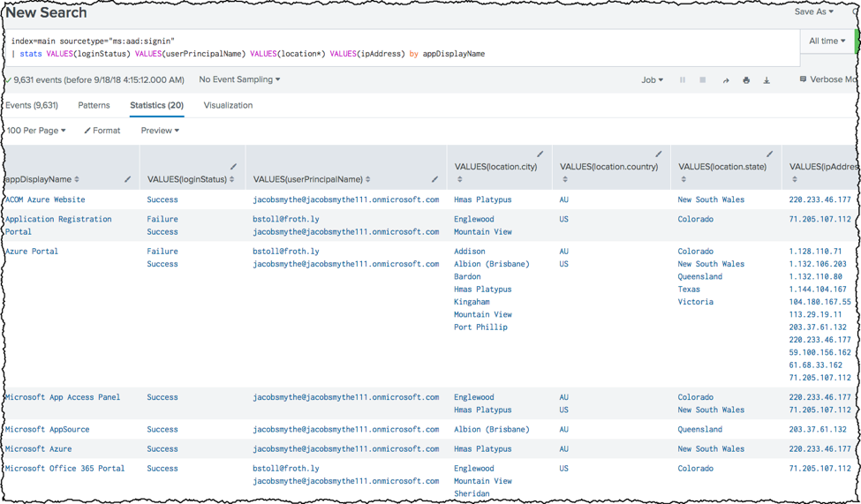Edit the VALUES(location.country) column pencil
Screen dimensions: 861x504
(659, 154)
